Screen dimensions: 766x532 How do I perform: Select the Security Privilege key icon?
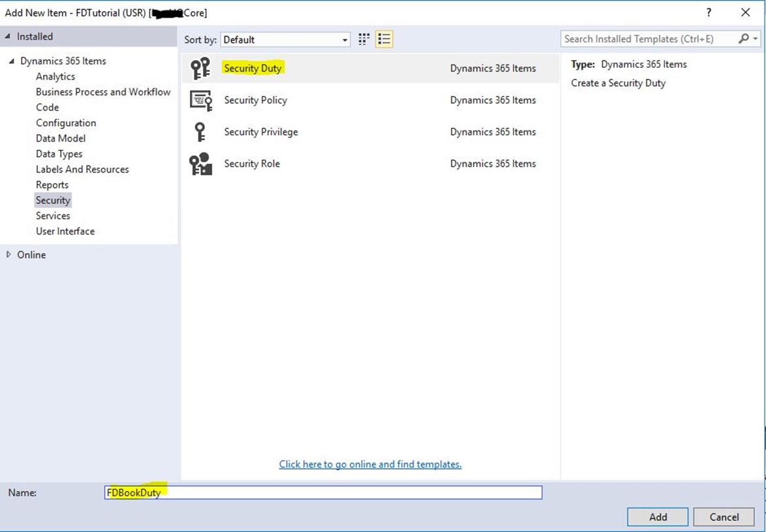200,132
